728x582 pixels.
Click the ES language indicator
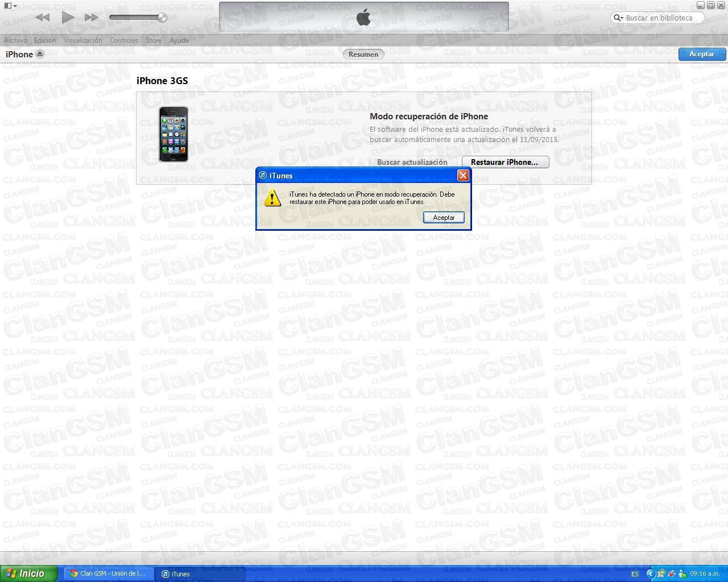(635, 574)
